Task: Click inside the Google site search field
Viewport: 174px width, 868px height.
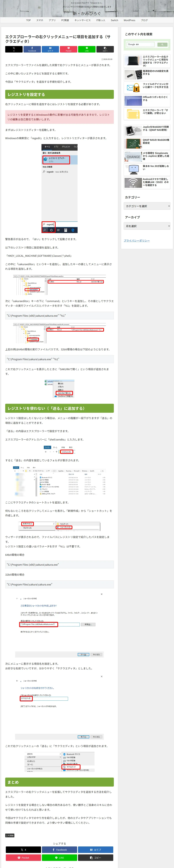Action: click(x=141, y=44)
